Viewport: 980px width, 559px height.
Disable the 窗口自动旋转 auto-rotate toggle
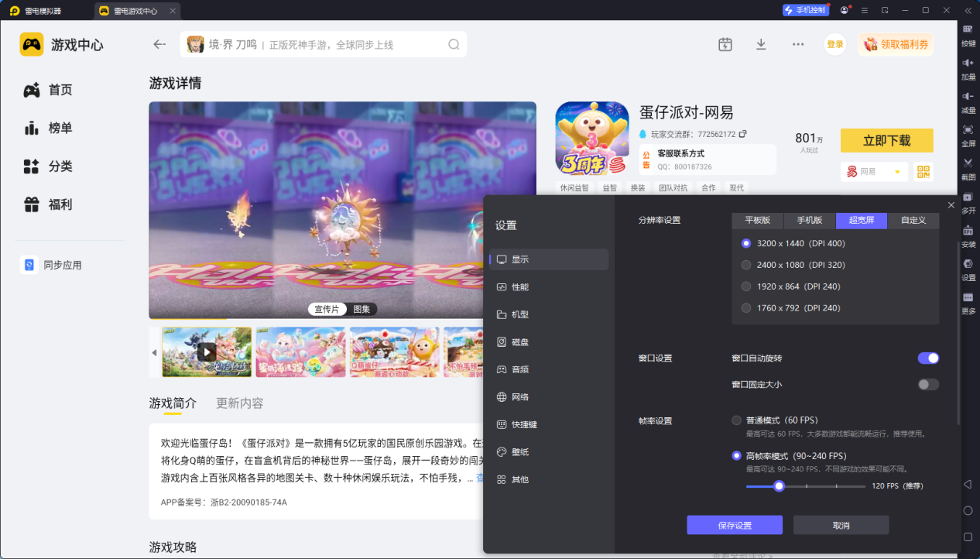tap(927, 358)
